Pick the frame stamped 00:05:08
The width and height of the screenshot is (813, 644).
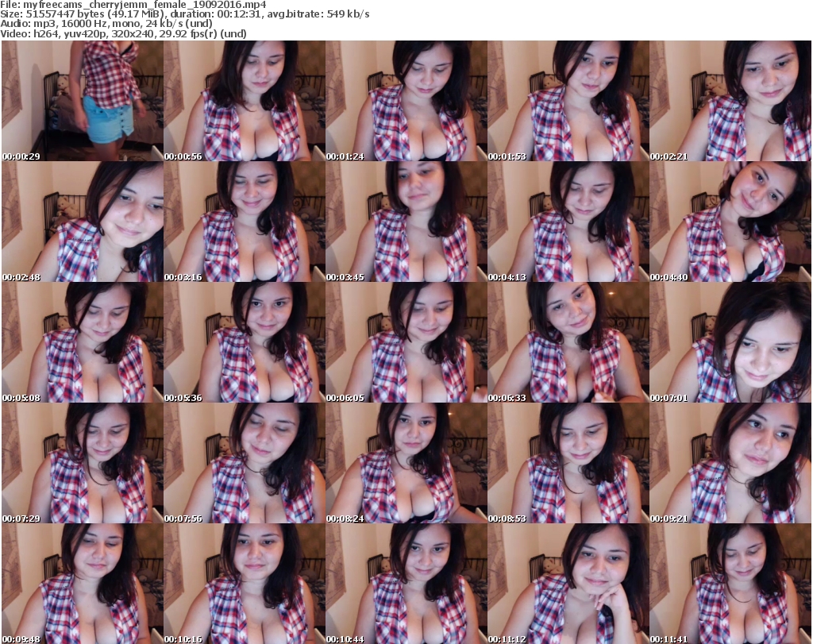pos(83,343)
